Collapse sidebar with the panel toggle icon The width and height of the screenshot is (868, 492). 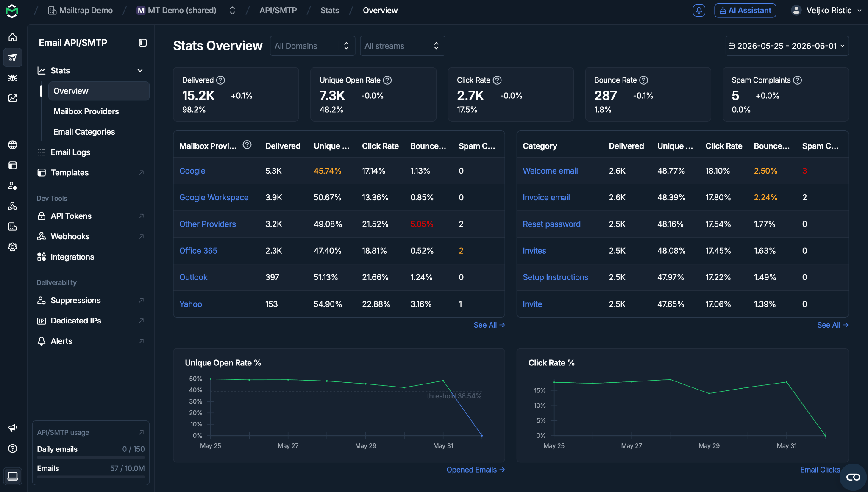click(x=143, y=43)
